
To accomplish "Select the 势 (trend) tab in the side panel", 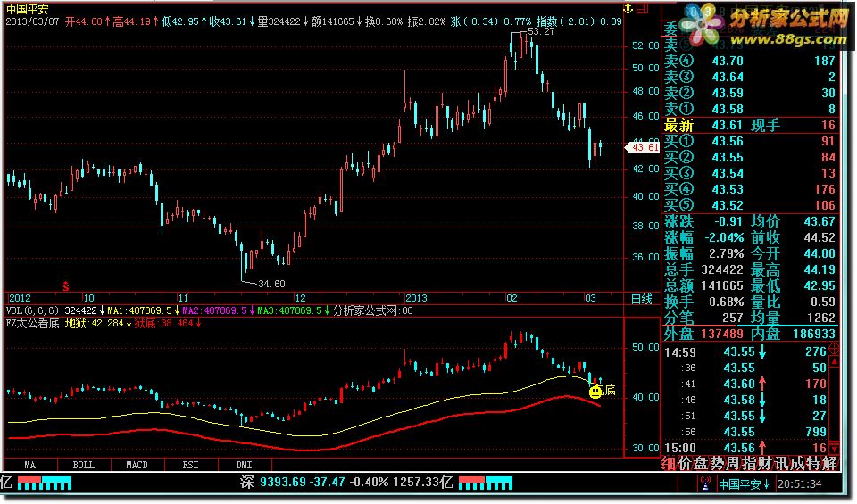I will (717, 464).
